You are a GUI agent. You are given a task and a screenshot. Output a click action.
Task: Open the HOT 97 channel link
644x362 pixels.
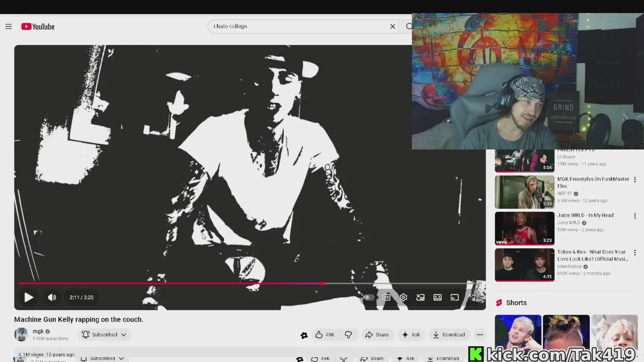coord(565,194)
